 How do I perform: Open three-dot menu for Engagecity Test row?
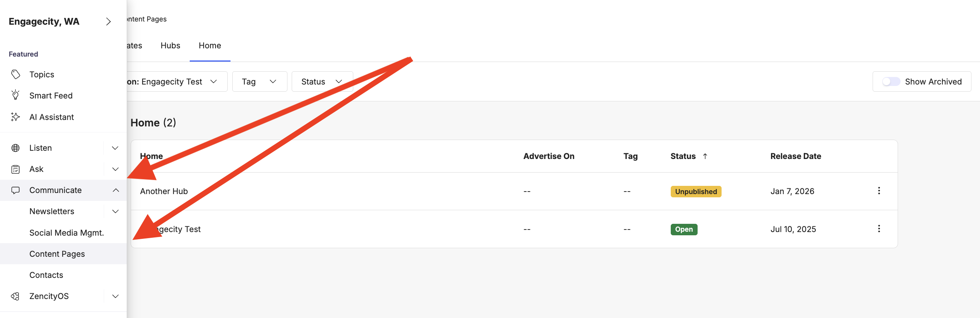click(x=879, y=229)
